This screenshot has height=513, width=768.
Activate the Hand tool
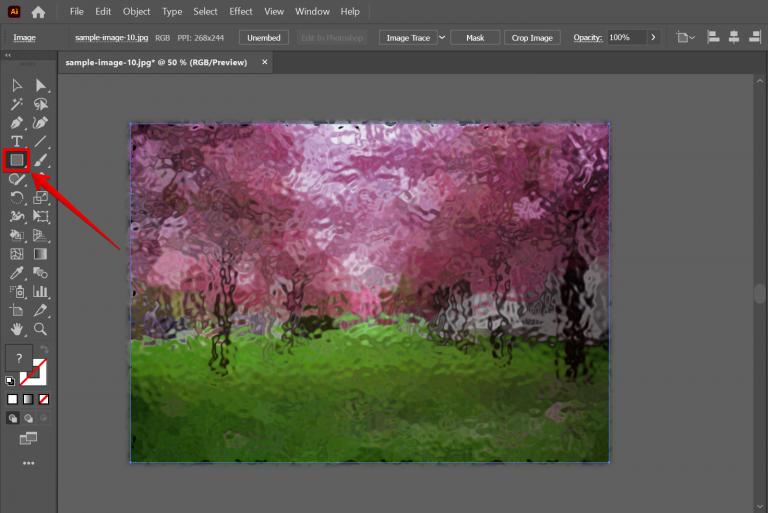(x=17, y=328)
